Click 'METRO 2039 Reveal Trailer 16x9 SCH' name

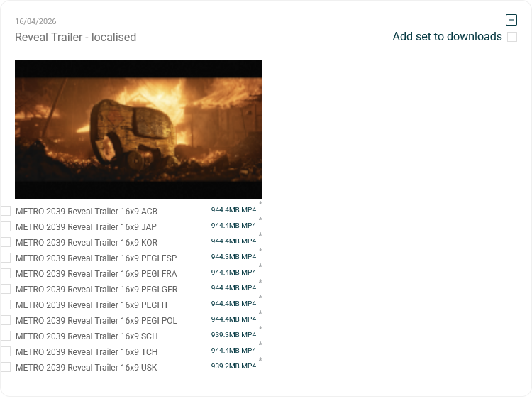point(87,336)
